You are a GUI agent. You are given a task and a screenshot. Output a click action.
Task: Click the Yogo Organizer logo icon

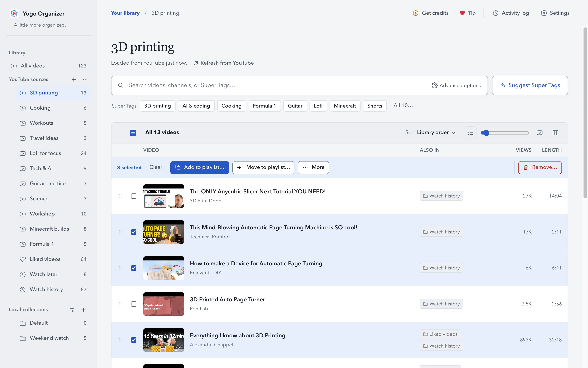14,13
